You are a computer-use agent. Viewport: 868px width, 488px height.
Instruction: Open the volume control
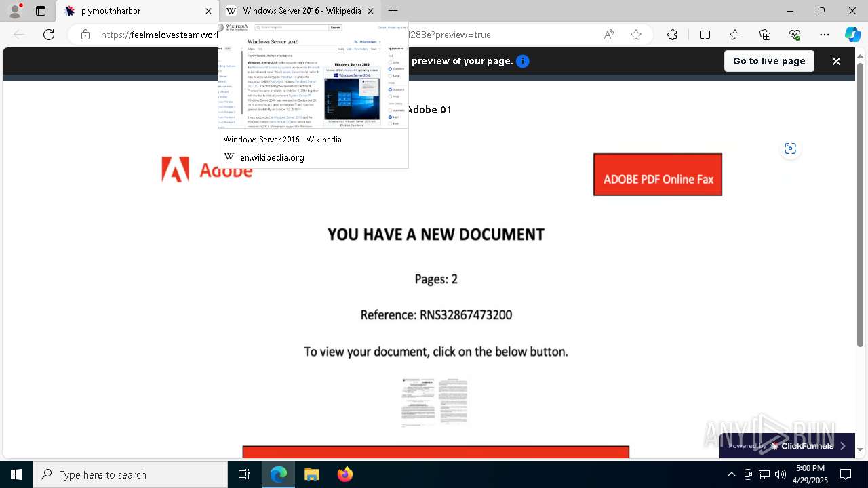pyautogui.click(x=781, y=474)
